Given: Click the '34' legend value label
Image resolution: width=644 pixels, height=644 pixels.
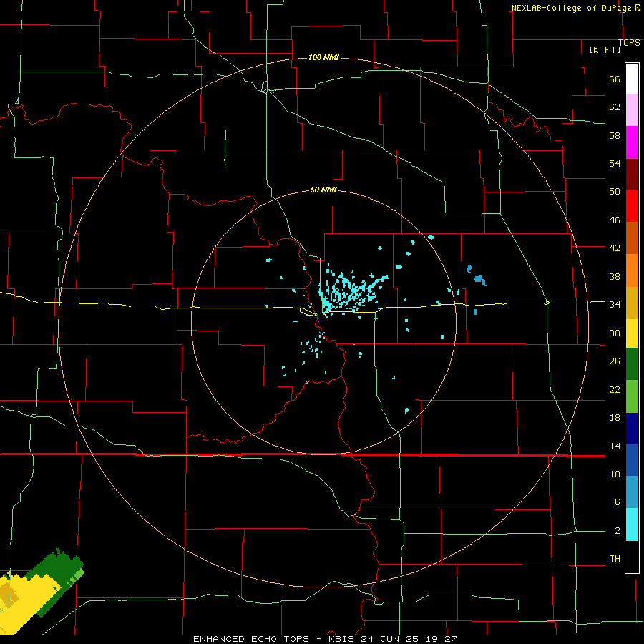Looking at the screenshot, I should [x=615, y=304].
